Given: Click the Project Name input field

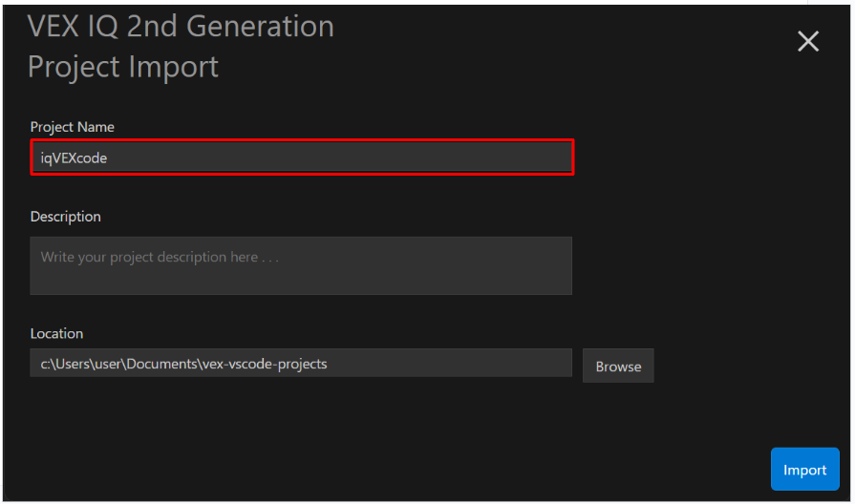Looking at the screenshot, I should tap(301, 158).
